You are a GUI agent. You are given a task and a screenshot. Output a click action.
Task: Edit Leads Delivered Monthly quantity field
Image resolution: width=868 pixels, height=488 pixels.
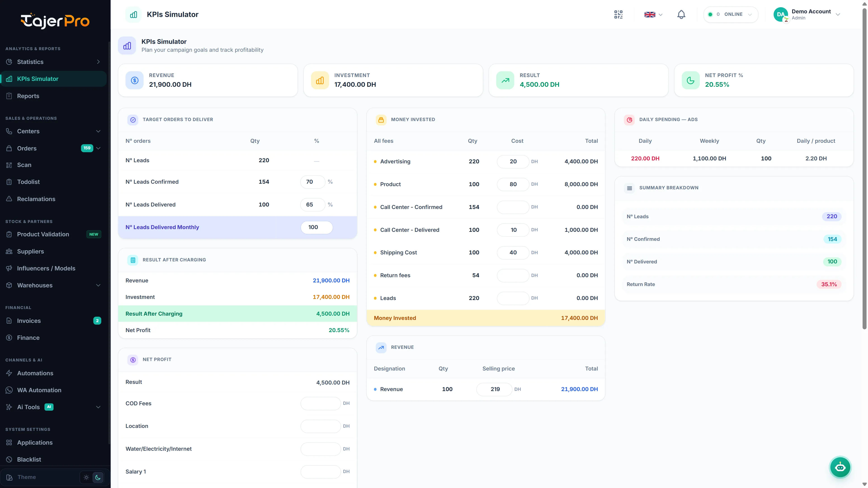pyautogui.click(x=316, y=227)
